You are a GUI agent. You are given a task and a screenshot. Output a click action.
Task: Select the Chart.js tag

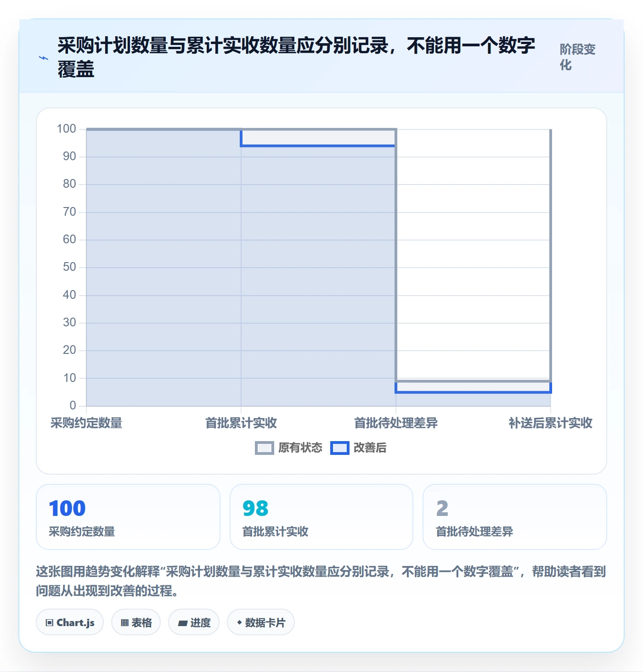(70, 622)
